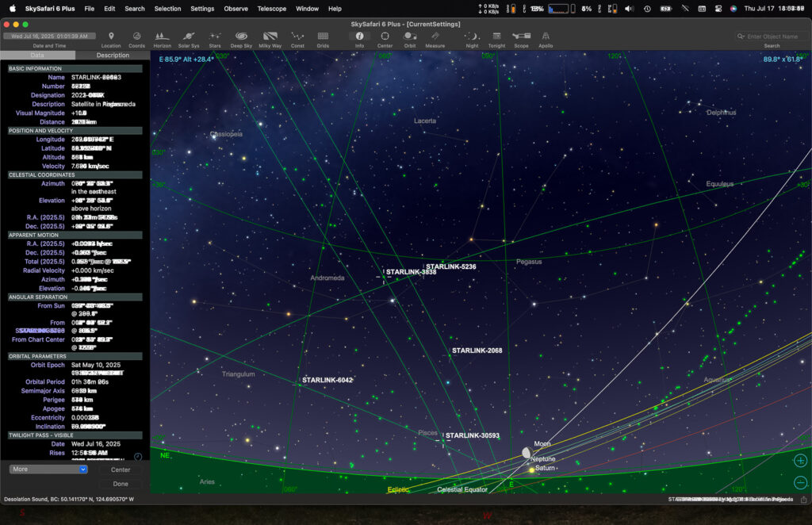Open the Telescope menu

(x=272, y=9)
